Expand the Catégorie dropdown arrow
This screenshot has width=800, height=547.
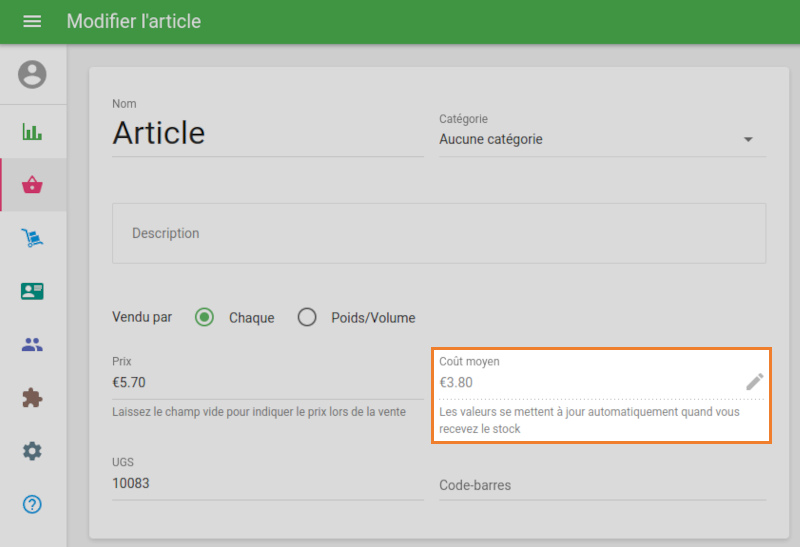coord(748,140)
